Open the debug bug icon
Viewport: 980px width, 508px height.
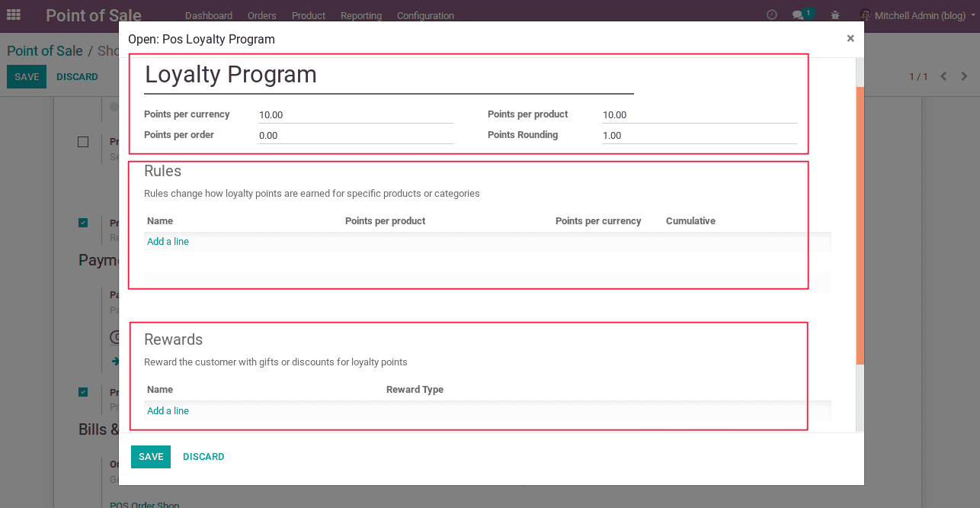pos(835,15)
